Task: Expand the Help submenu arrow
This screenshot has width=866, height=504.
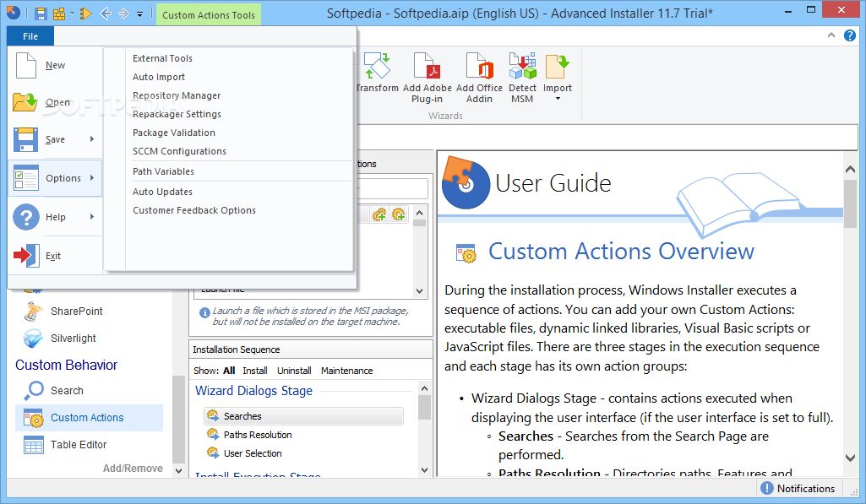Action: pyautogui.click(x=92, y=216)
